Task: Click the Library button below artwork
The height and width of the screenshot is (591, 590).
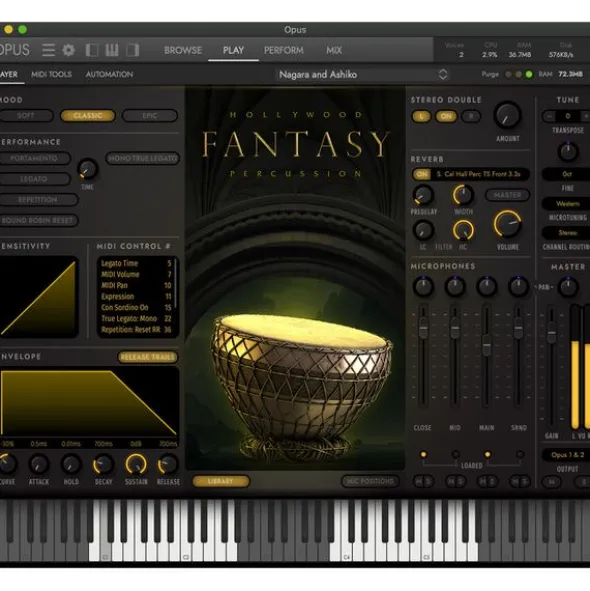Action: [x=221, y=481]
